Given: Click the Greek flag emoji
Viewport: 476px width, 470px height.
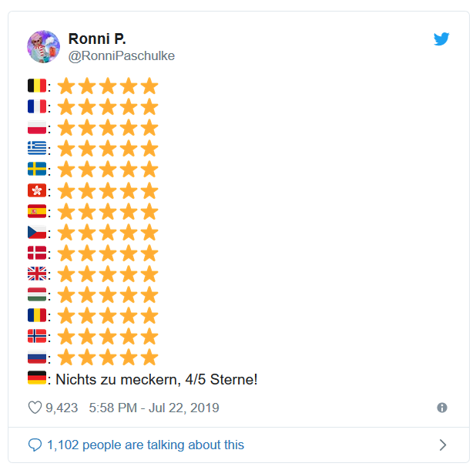Looking at the screenshot, I should pyautogui.click(x=36, y=148).
